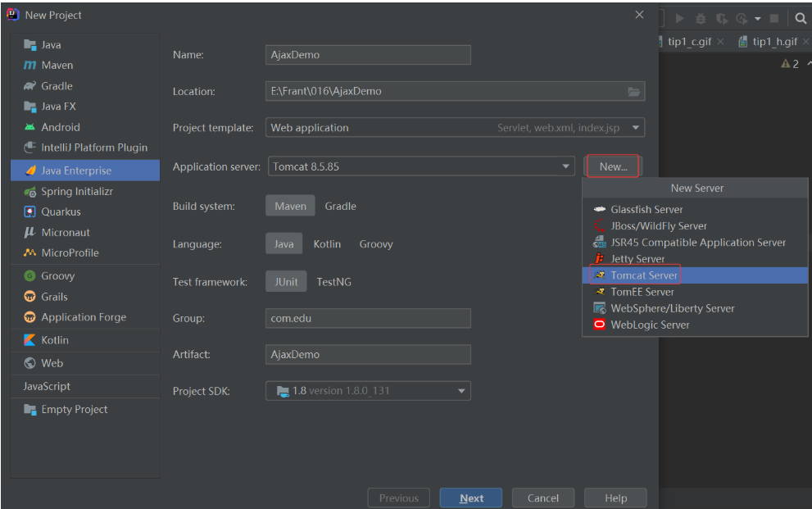Image resolution: width=812 pixels, height=509 pixels.
Task: Select Java as the language
Action: click(x=284, y=244)
